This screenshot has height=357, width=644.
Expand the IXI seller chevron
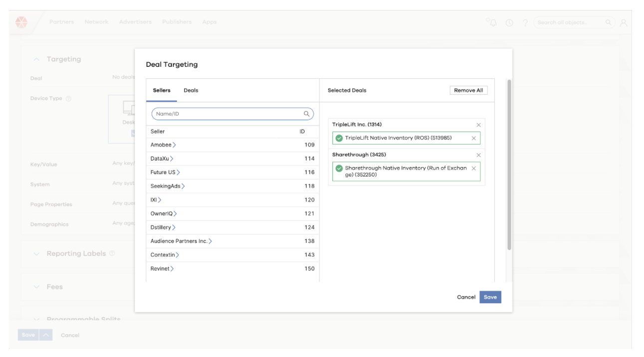[x=160, y=200]
